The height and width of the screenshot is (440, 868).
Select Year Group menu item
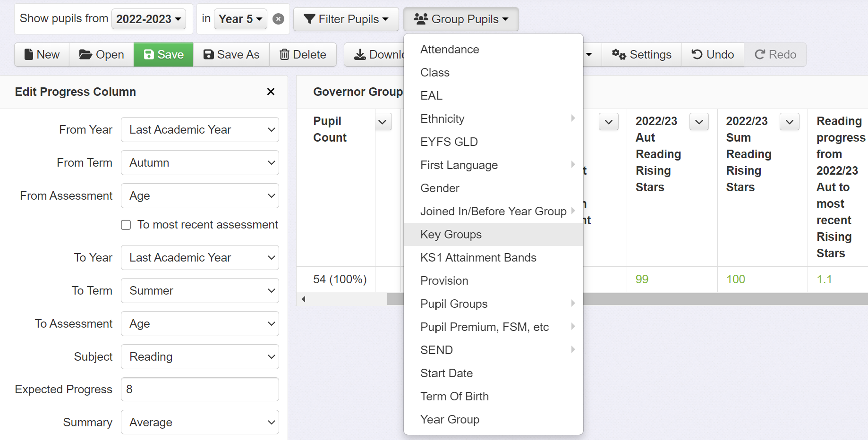click(494, 420)
